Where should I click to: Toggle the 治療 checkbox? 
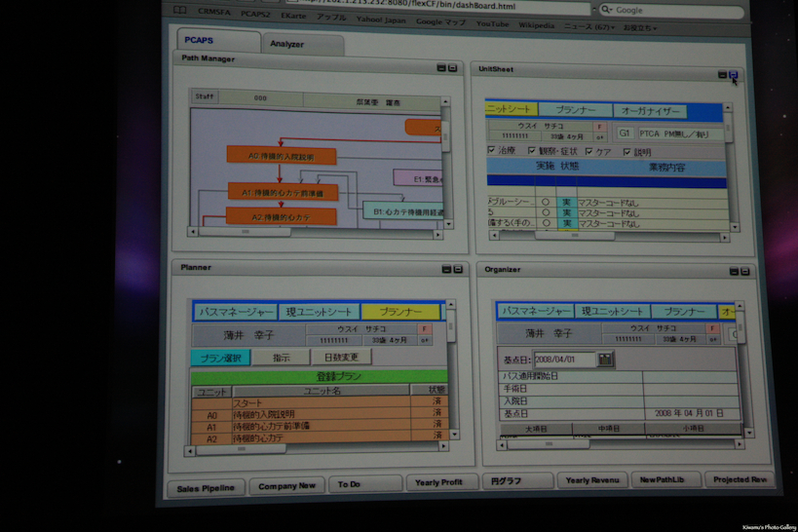coord(491,151)
